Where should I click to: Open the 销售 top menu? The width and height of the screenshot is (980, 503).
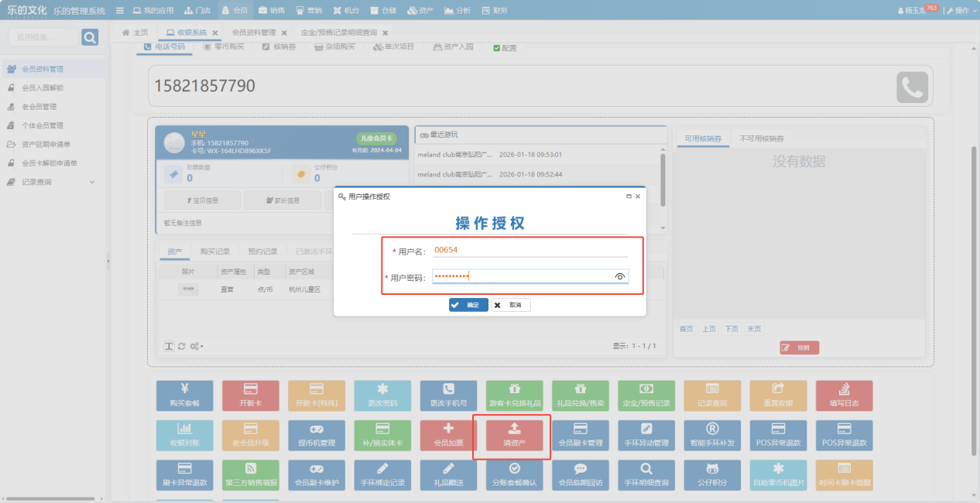tap(272, 11)
